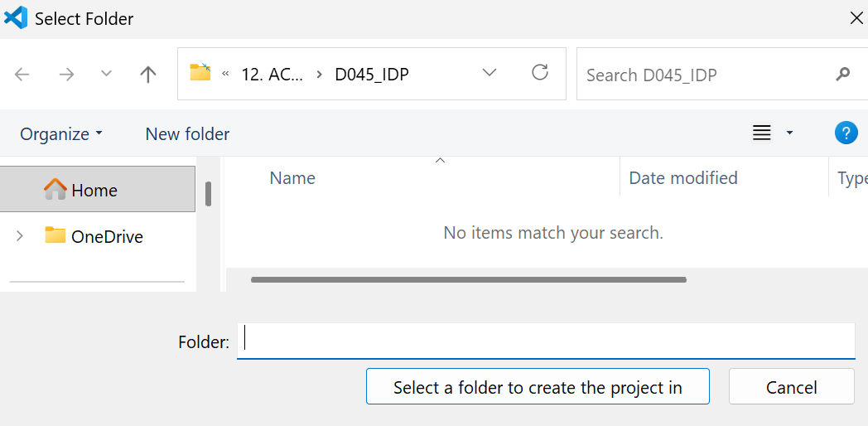Expand the OneDrive tree node
Viewport: 868px width, 426px height.
[20, 236]
